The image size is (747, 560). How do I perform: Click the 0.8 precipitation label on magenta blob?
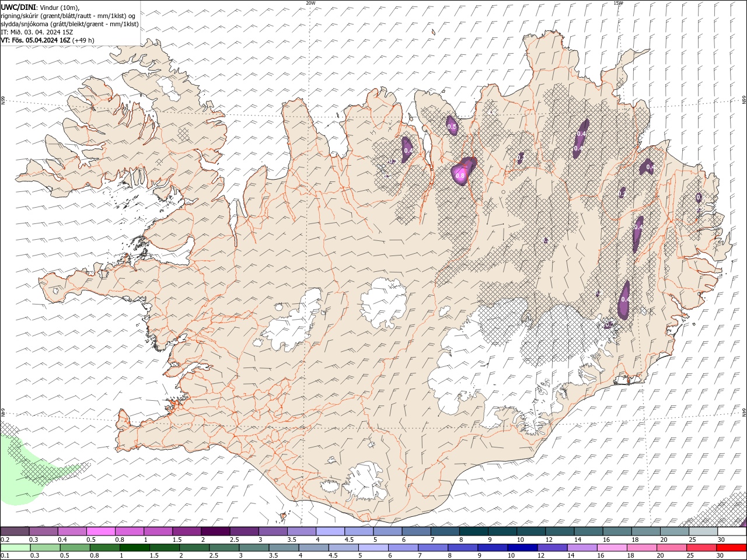click(x=460, y=176)
